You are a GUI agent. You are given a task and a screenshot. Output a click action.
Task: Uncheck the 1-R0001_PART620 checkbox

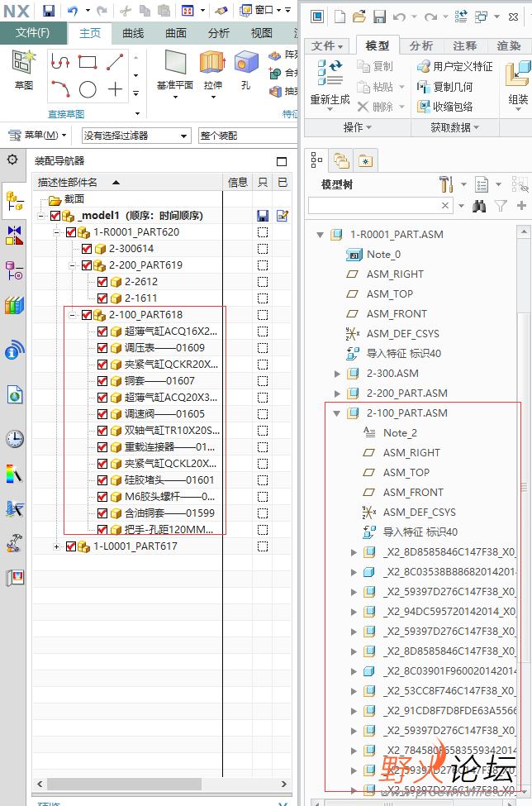coord(71,232)
